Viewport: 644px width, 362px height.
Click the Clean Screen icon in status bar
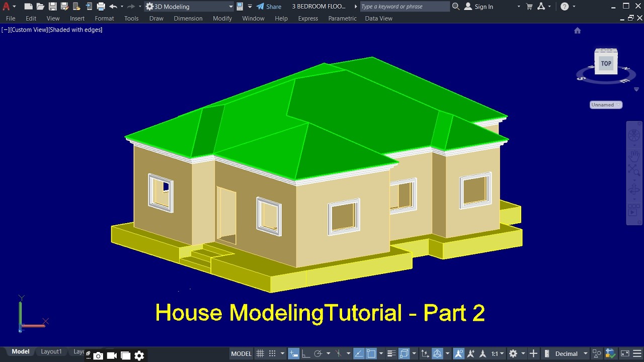tap(625, 353)
